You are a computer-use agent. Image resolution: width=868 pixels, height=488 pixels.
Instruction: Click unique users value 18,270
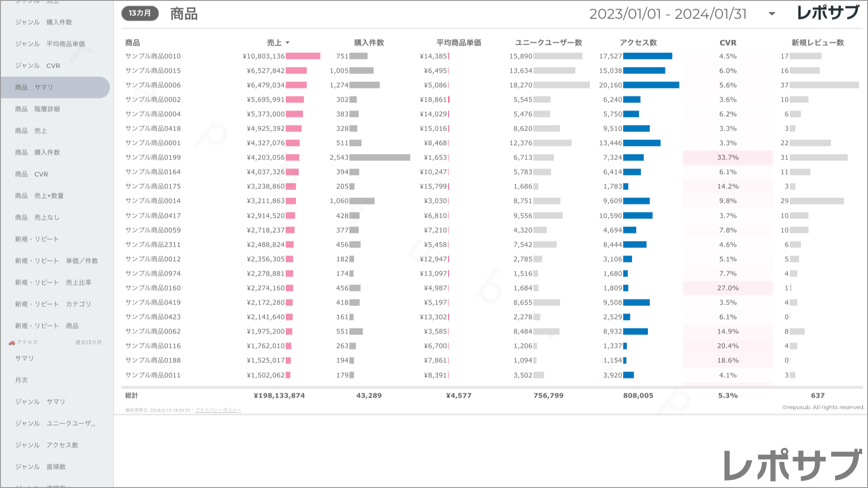click(x=521, y=85)
